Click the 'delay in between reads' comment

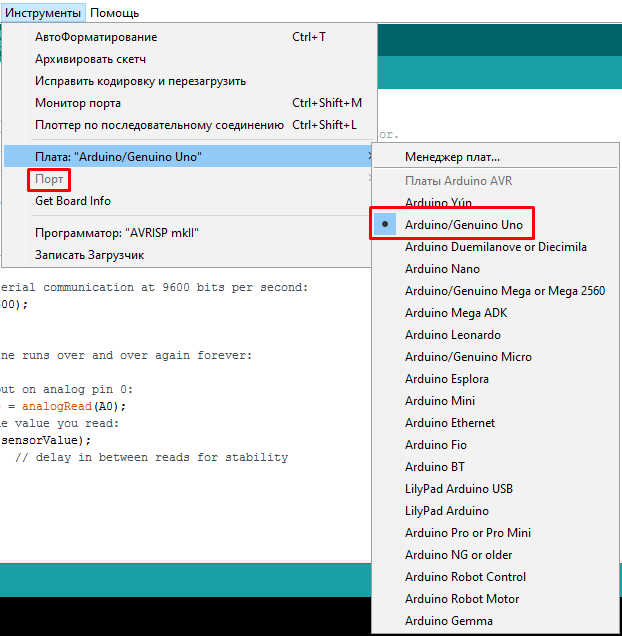pos(151,457)
